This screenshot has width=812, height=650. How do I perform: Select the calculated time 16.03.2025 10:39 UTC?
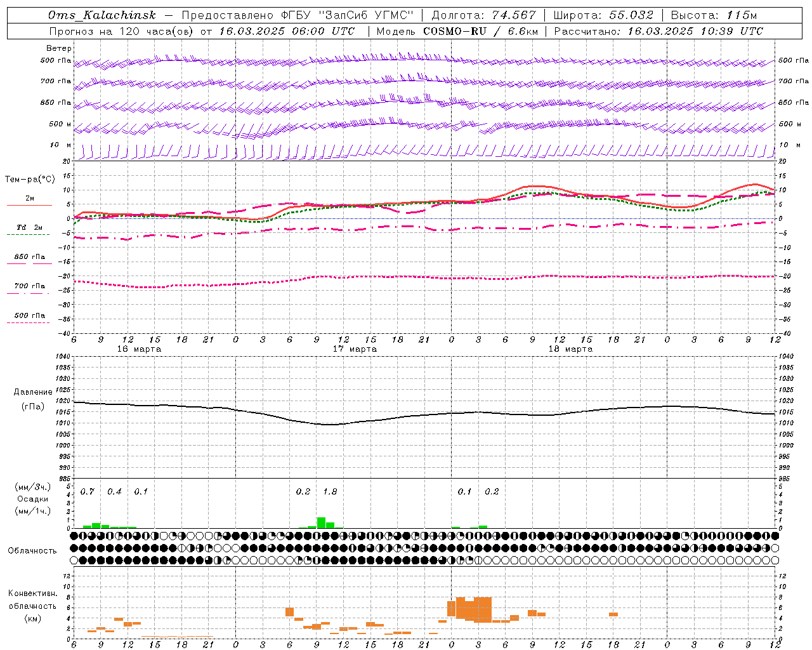[695, 31]
